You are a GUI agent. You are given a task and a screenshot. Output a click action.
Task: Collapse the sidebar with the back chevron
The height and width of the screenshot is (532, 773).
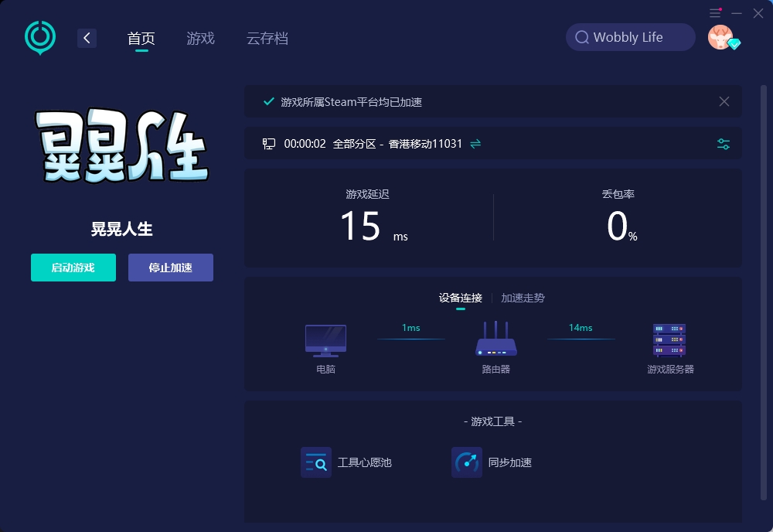87,37
